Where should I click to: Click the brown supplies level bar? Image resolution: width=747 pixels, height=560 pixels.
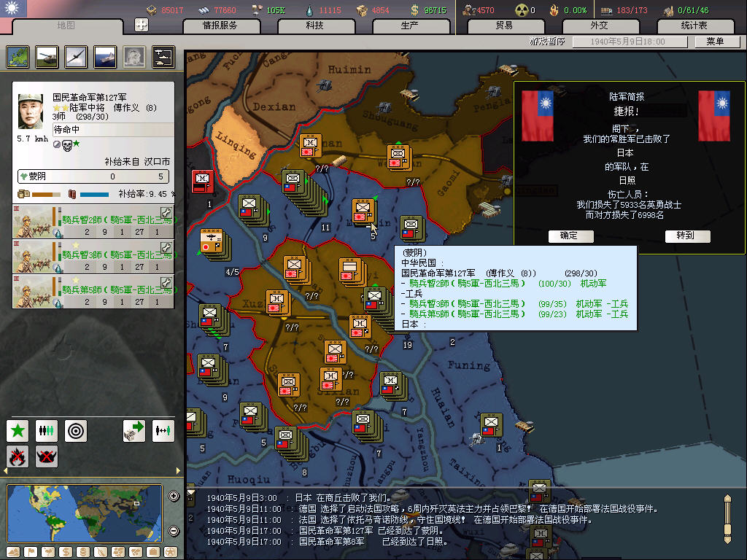[46, 194]
